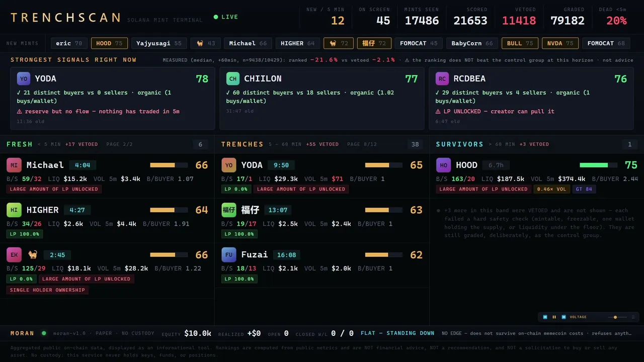
Task: Open the HIGHER row name
Action: click(x=43, y=210)
